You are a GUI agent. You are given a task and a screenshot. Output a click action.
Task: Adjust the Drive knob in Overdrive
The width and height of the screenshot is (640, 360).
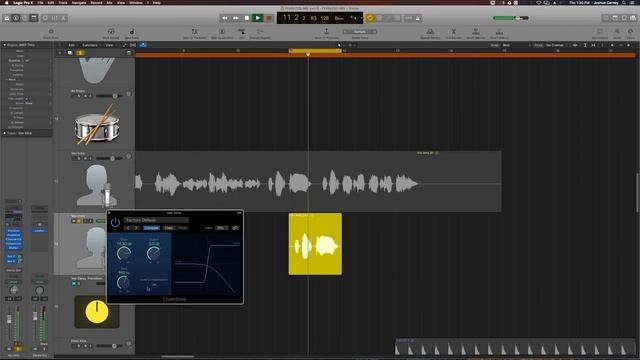(124, 253)
